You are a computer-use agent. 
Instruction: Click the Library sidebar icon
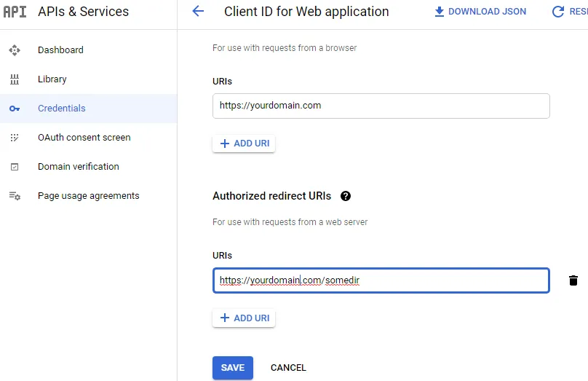[x=15, y=79]
